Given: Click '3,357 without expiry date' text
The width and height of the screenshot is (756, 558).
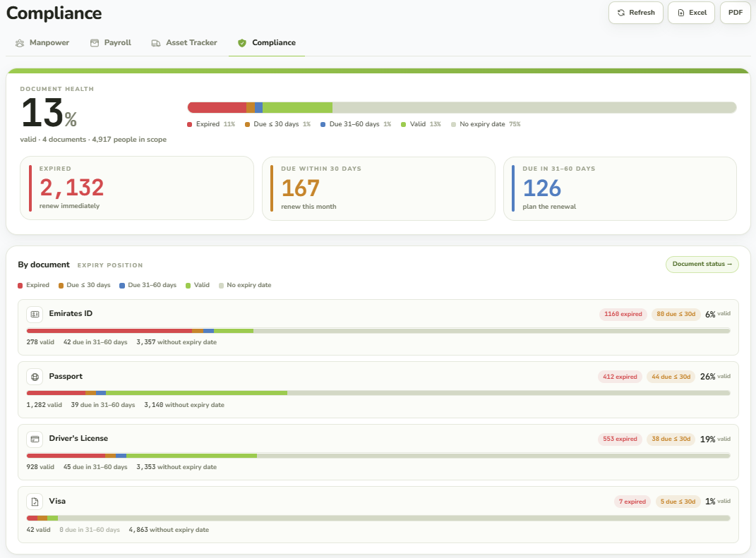Looking at the screenshot, I should pyautogui.click(x=176, y=342).
